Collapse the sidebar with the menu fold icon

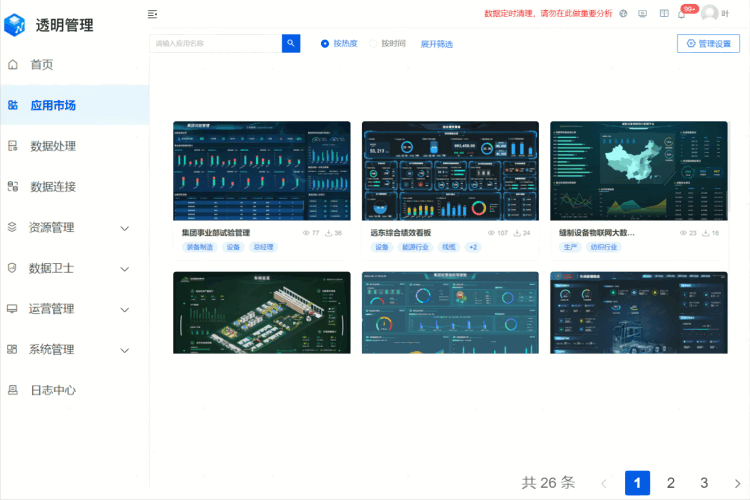(x=152, y=14)
